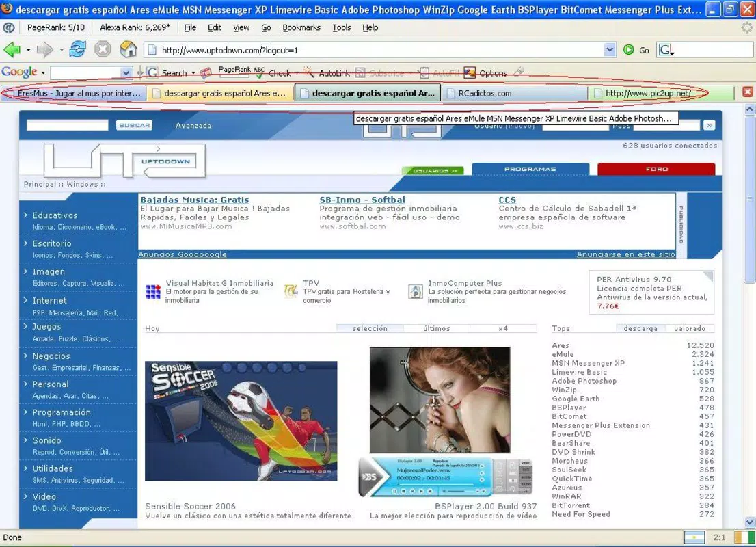Reload the current page

tap(78, 49)
